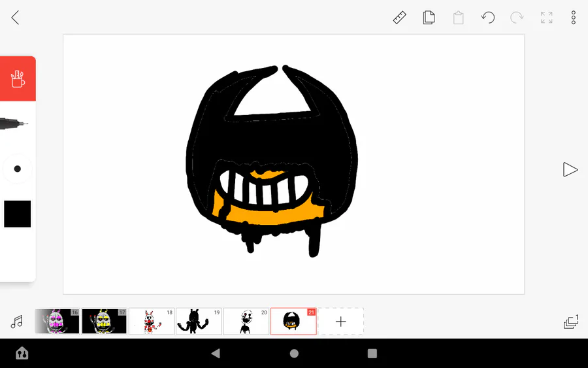Open the ruler tool
Screen dimensions: 588x368
399,18
